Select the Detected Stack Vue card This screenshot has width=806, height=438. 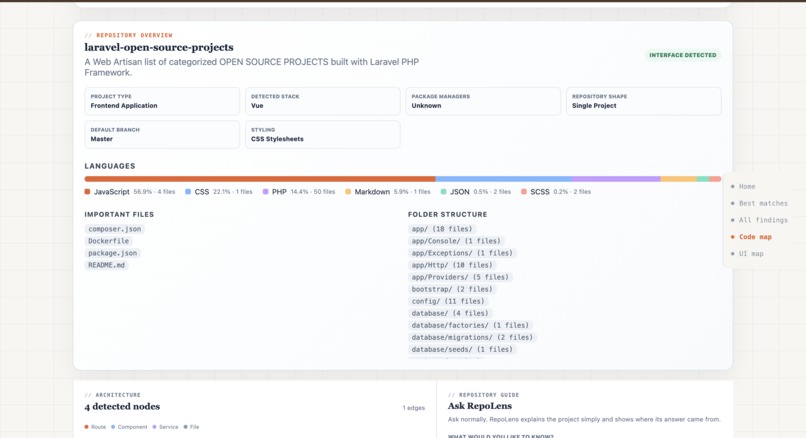tap(322, 101)
